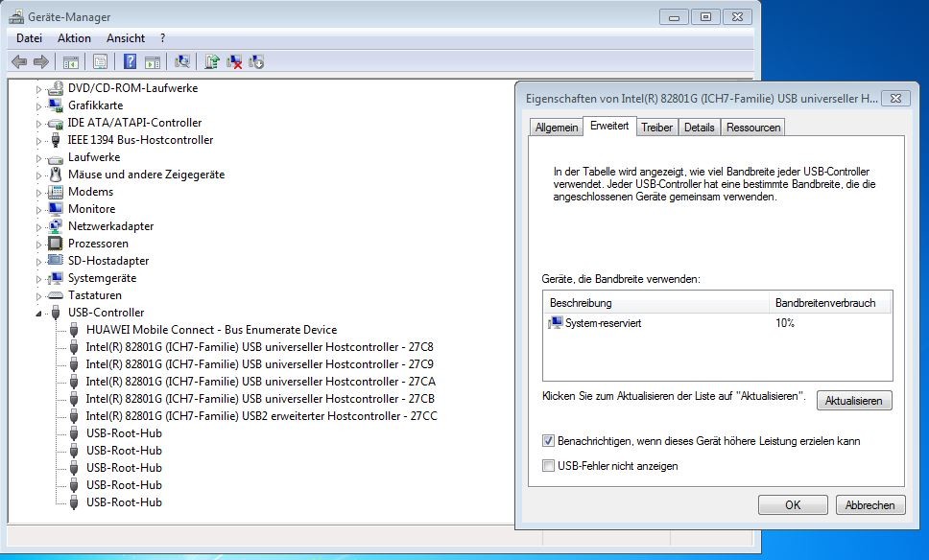Open the Ansicht menu

point(126,38)
